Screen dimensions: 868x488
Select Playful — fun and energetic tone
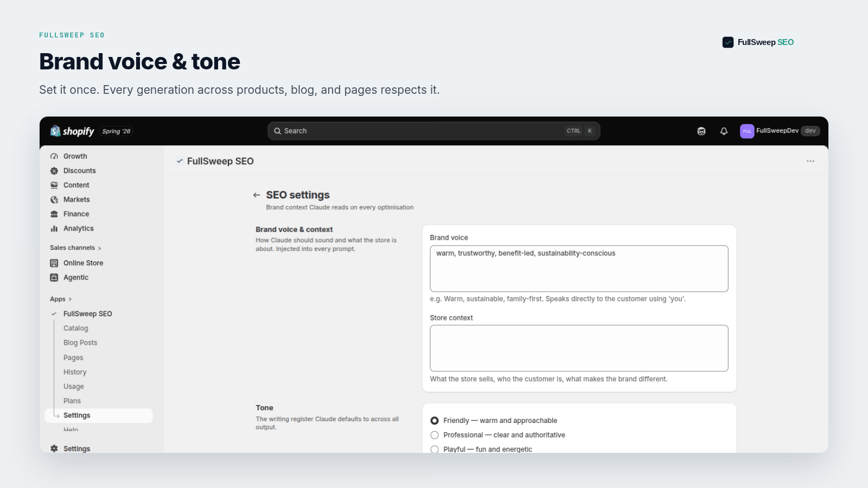[435, 450]
